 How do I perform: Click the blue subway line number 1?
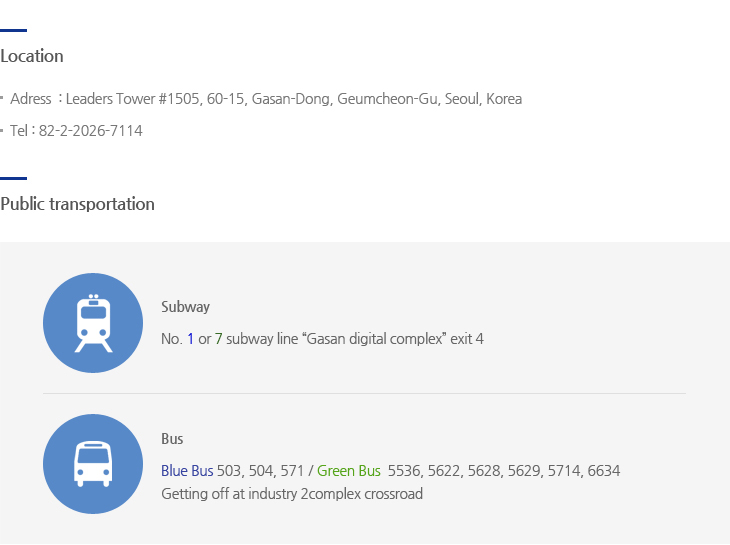(x=190, y=339)
